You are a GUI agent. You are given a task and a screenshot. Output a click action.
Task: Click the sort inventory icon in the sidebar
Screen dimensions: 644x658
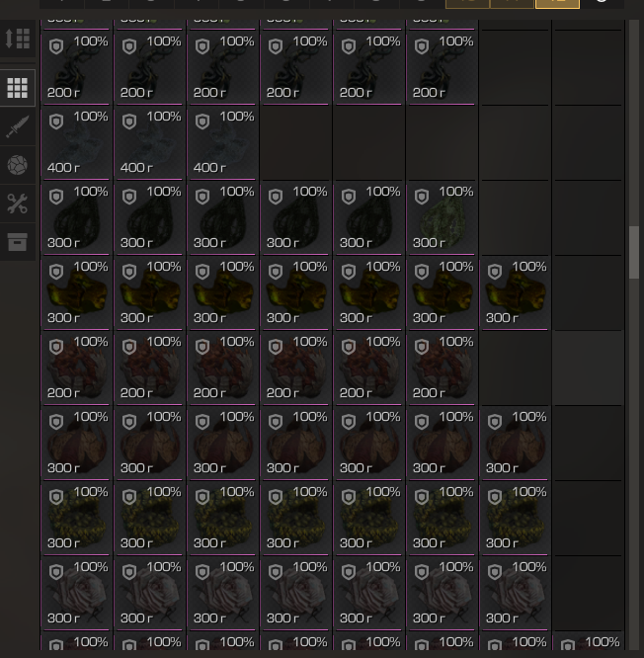[18, 39]
